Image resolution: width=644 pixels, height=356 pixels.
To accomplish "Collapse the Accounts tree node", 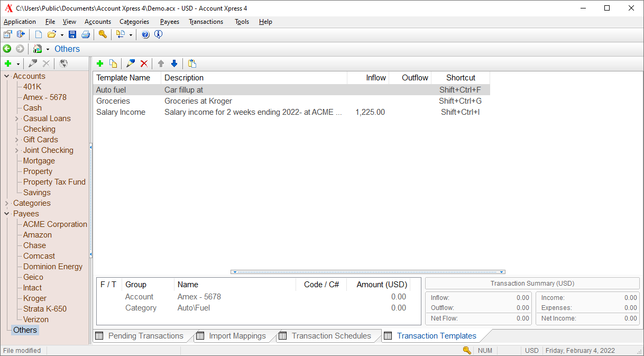I will pos(7,76).
